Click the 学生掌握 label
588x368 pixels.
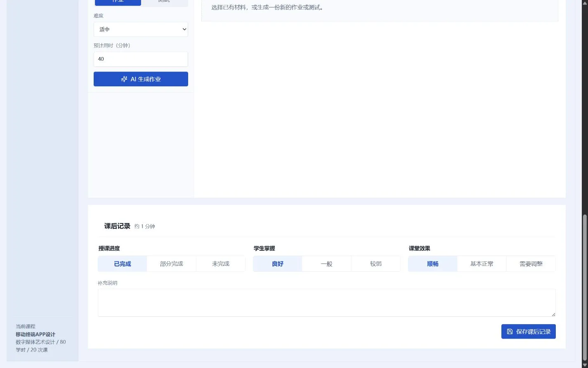(x=264, y=248)
